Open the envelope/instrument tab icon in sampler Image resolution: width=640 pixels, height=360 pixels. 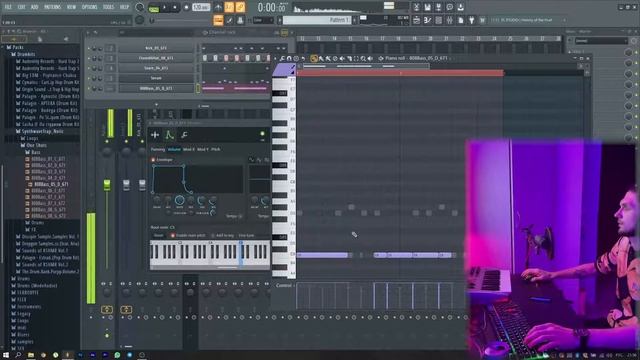click(x=169, y=135)
